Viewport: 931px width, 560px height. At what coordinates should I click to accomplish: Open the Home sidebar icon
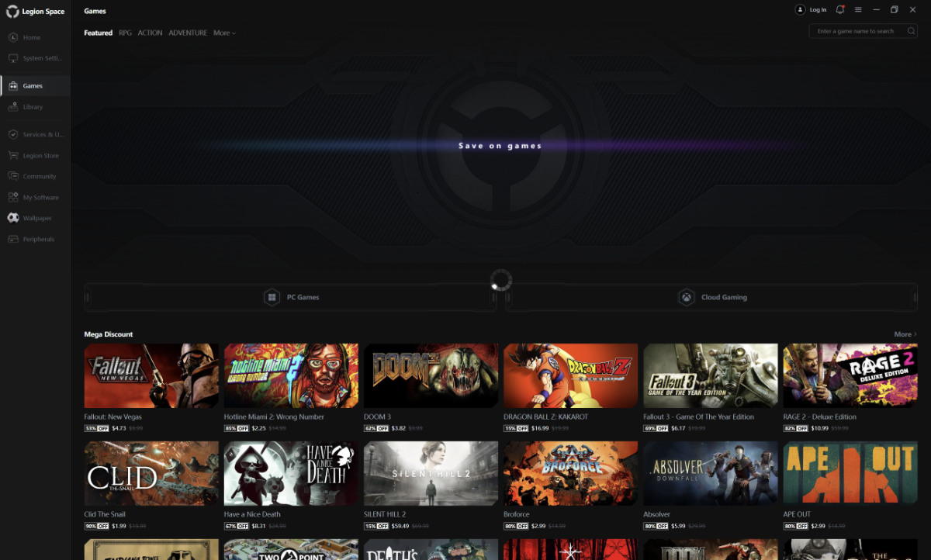[13, 37]
